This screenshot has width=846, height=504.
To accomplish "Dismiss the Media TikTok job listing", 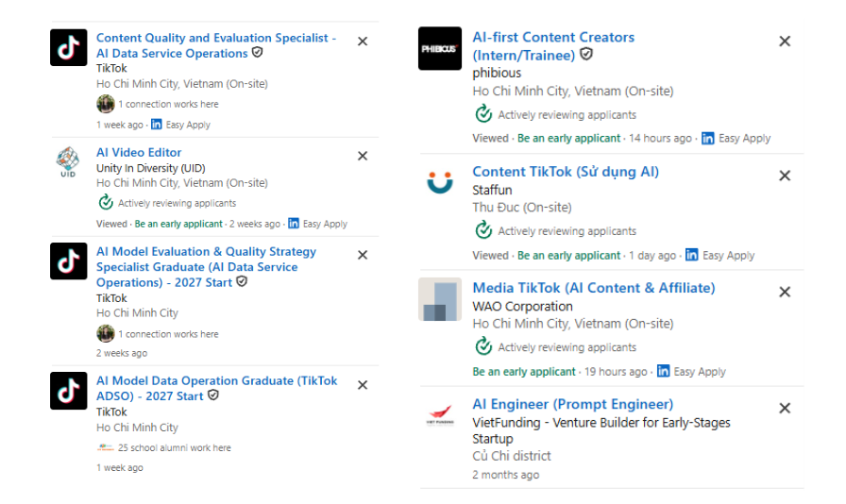I will [x=785, y=292].
